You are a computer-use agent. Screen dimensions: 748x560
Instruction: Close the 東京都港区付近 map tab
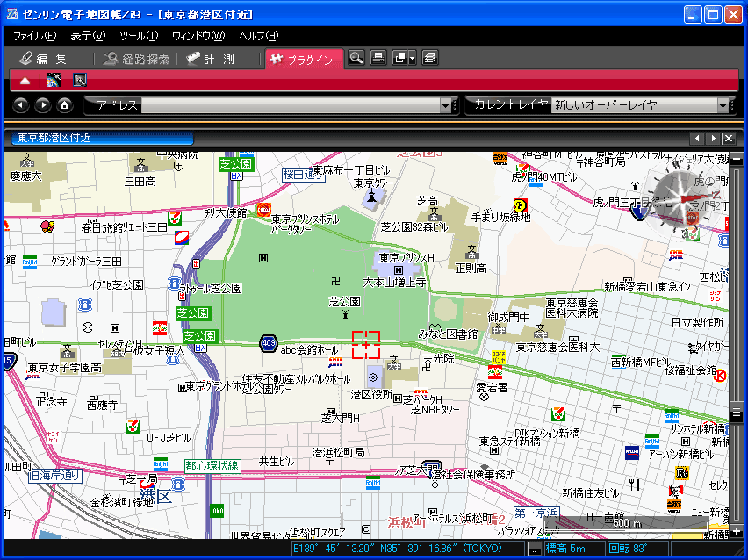coord(729,139)
